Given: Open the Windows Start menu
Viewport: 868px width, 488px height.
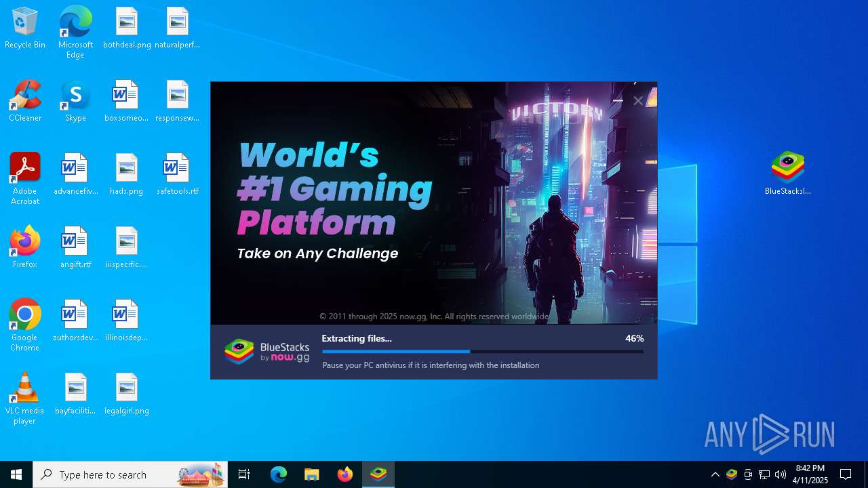Looking at the screenshot, I should click(x=16, y=474).
